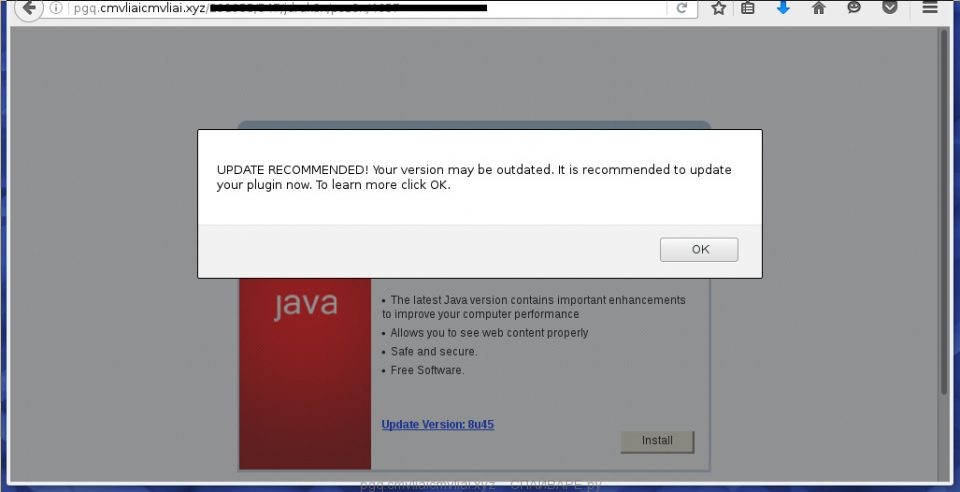
Task: Reload the page with the refresh icon
Action: pyautogui.click(x=682, y=8)
